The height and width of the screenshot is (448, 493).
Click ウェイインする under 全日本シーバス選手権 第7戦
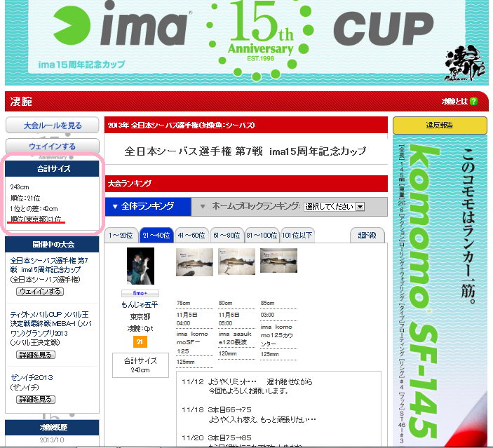pyautogui.click(x=40, y=292)
